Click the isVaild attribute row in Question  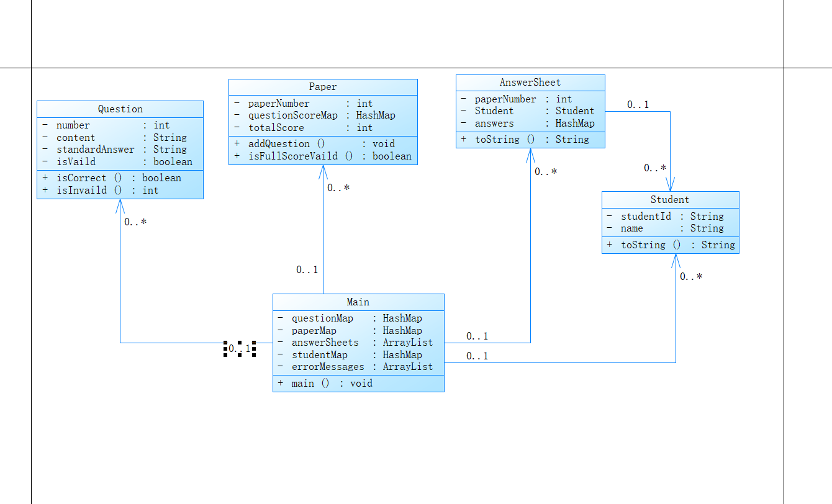[120, 162]
